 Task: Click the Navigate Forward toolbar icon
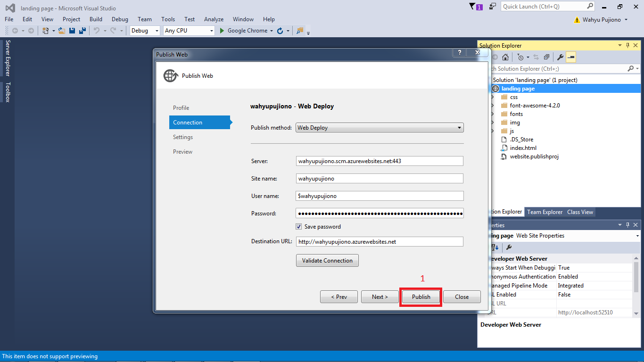pyautogui.click(x=31, y=31)
